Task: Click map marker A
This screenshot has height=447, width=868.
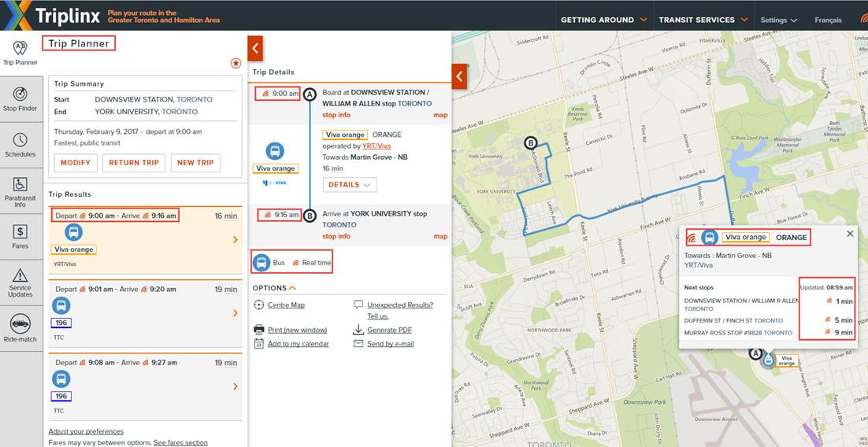Action: 755,353
